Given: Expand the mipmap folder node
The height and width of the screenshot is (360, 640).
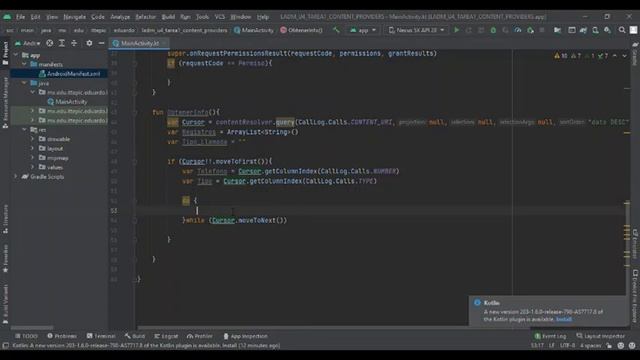Looking at the screenshot, I should pyautogui.click(x=33, y=158).
